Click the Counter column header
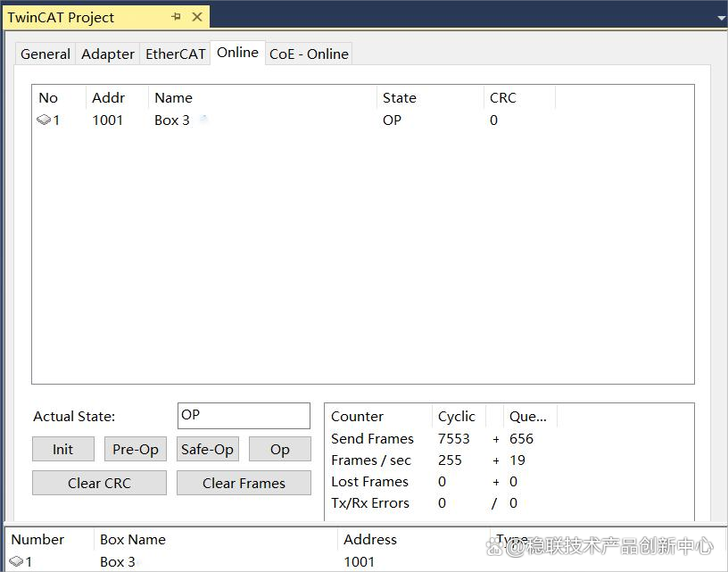The image size is (728, 572). (378, 416)
